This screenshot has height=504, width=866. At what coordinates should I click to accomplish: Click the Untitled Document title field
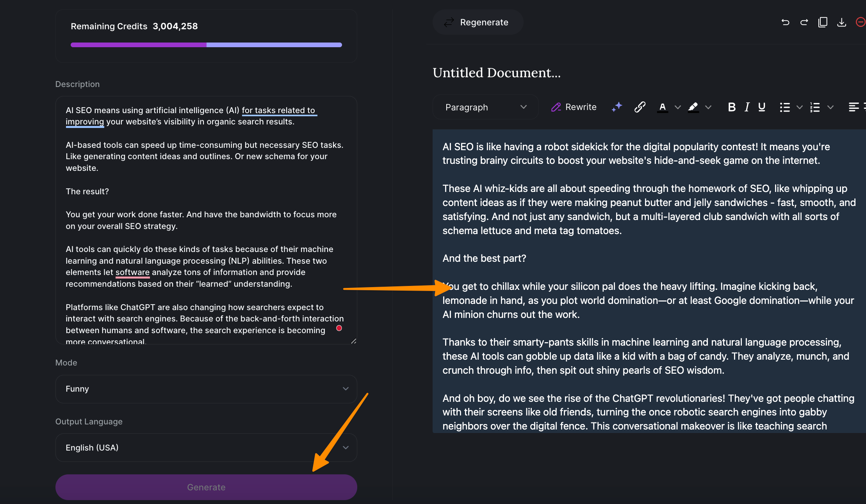tap(496, 73)
